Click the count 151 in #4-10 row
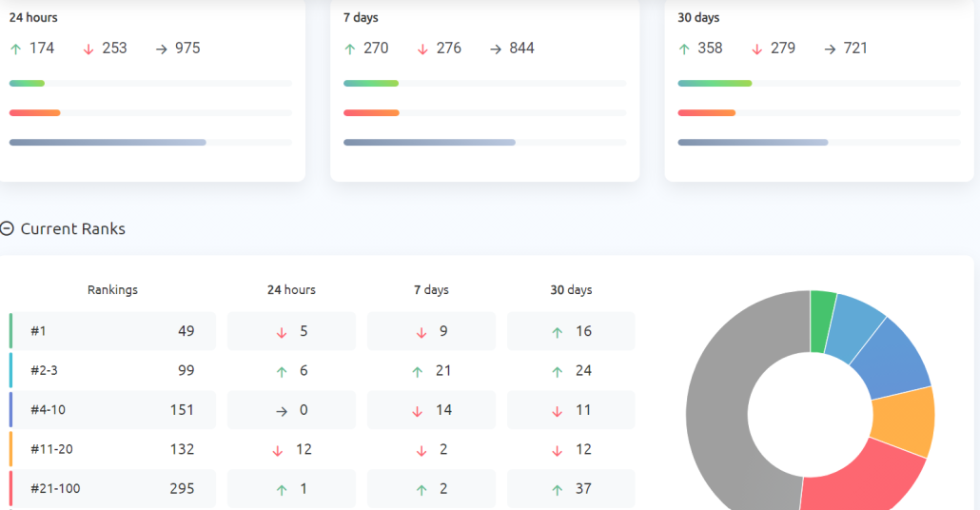This screenshot has width=980, height=510. (182, 410)
